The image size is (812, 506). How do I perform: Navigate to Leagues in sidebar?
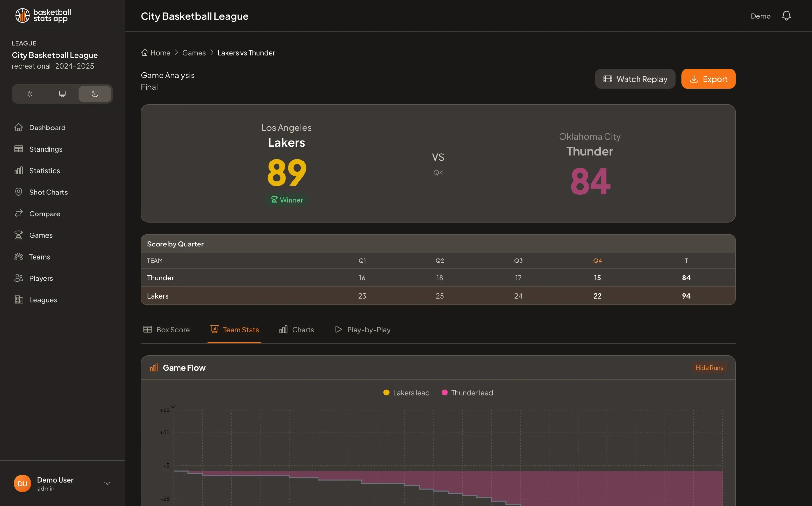coord(43,300)
